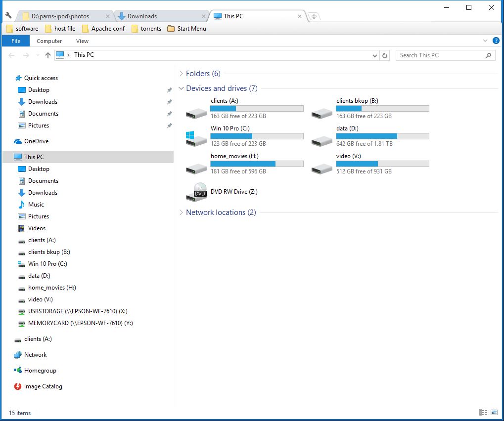
Task: Open Documents under This PC
Action: coord(43,181)
